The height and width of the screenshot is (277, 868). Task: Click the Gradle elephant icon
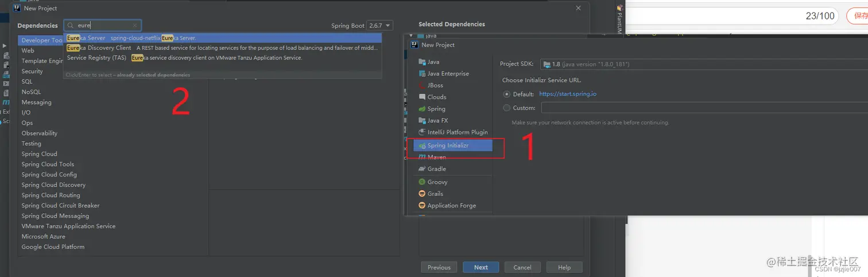click(x=423, y=169)
